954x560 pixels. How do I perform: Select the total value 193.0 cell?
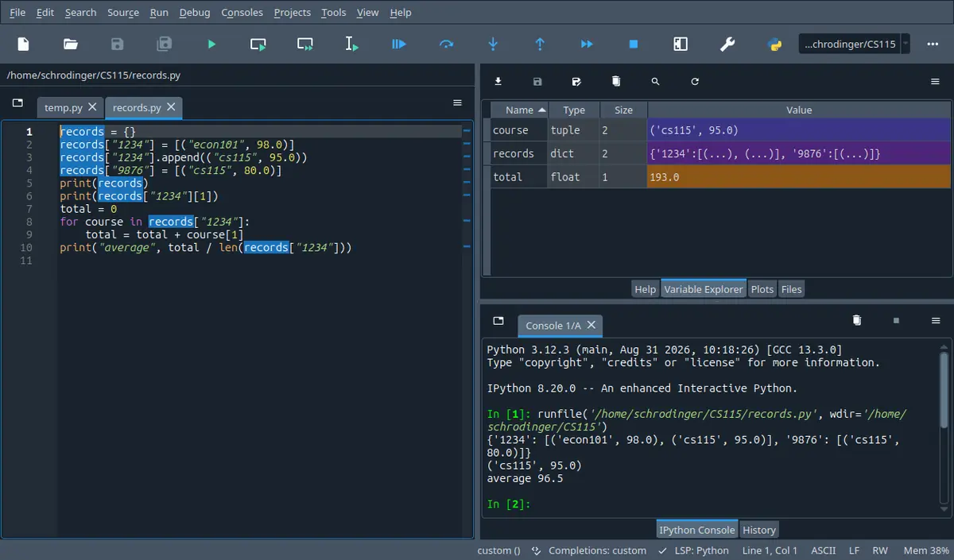pos(799,177)
